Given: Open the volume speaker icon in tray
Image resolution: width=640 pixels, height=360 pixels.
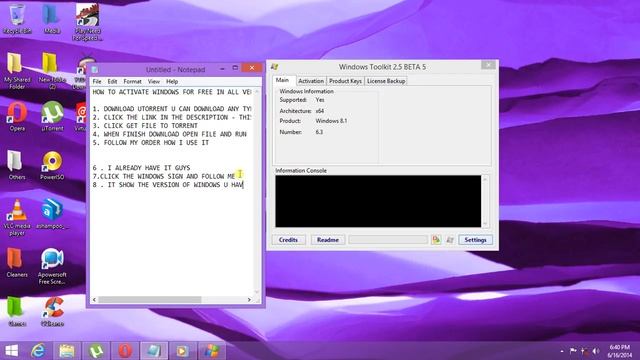Looking at the screenshot, I should click(596, 351).
